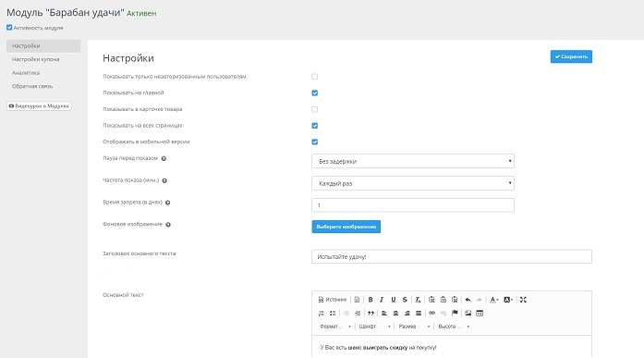This screenshot has width=644, height=358.
Task: Toggle bold formatting in the editor
Action: (371, 300)
